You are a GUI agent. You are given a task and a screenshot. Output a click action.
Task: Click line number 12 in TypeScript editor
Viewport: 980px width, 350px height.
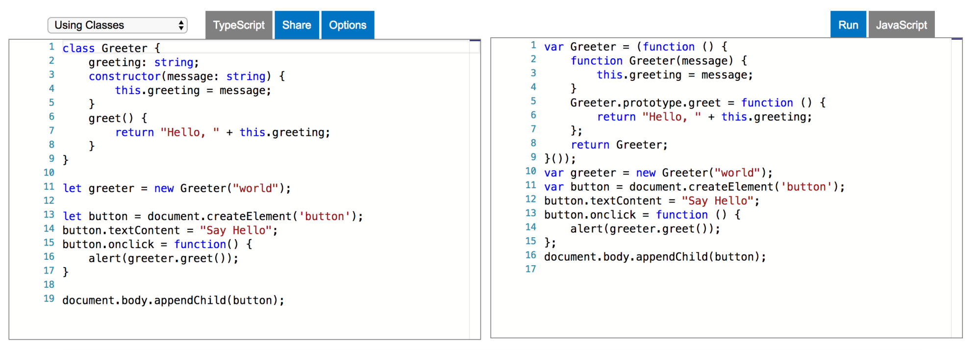tap(49, 200)
